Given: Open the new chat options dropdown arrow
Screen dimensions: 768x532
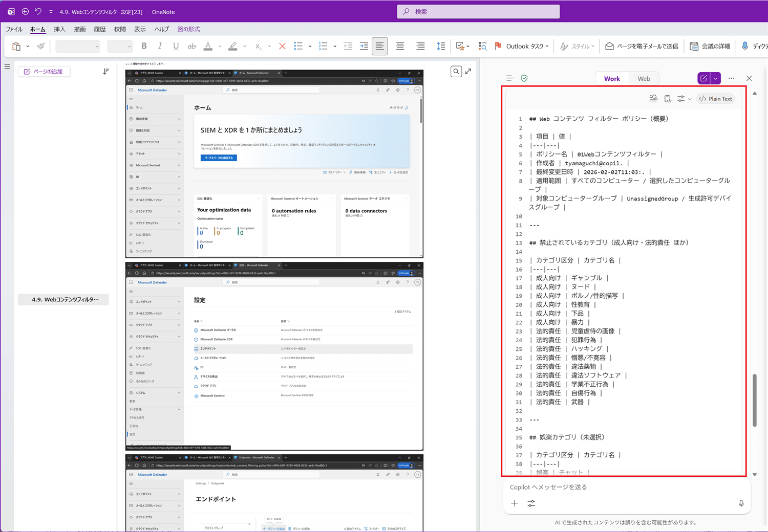Looking at the screenshot, I should tap(716, 78).
